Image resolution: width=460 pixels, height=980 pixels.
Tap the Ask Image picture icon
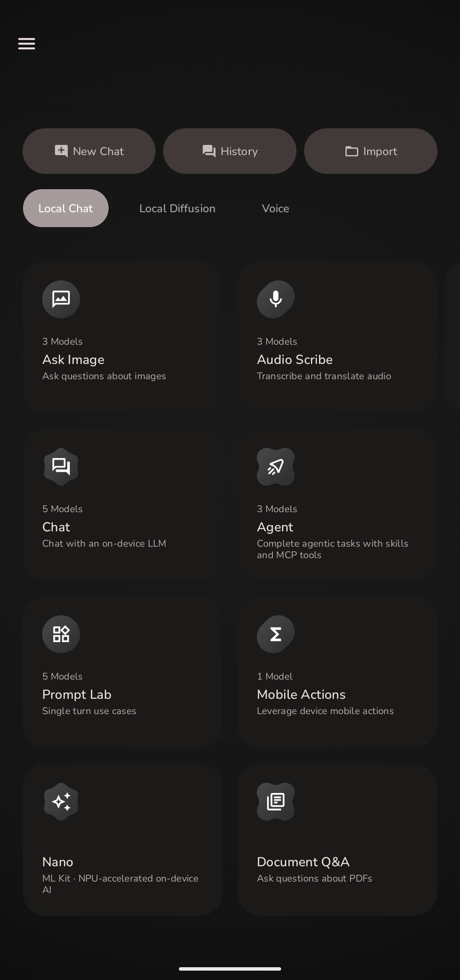click(61, 299)
